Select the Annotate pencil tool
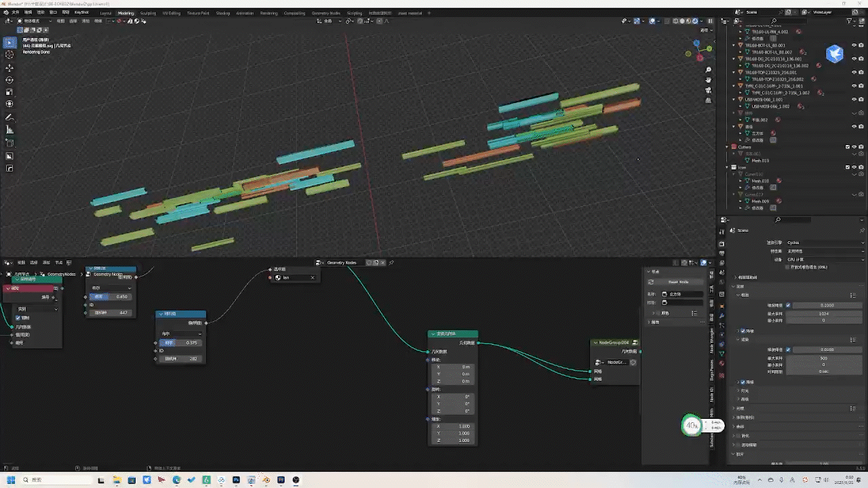The width and height of the screenshot is (868, 488). (9, 118)
